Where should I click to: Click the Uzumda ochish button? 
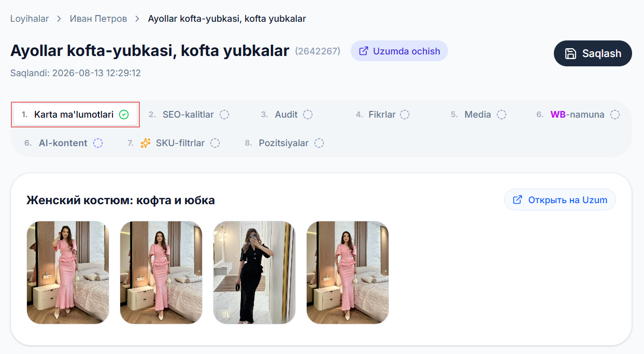point(399,51)
